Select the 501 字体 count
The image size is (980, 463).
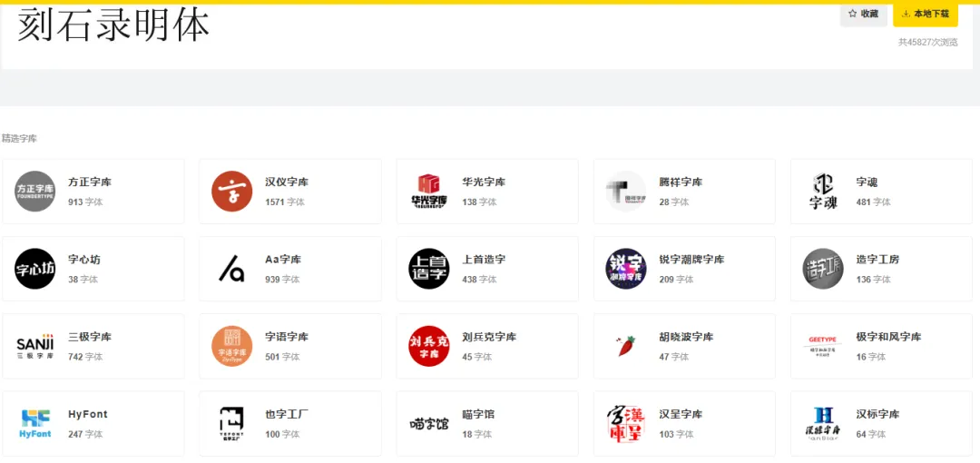pos(282,357)
